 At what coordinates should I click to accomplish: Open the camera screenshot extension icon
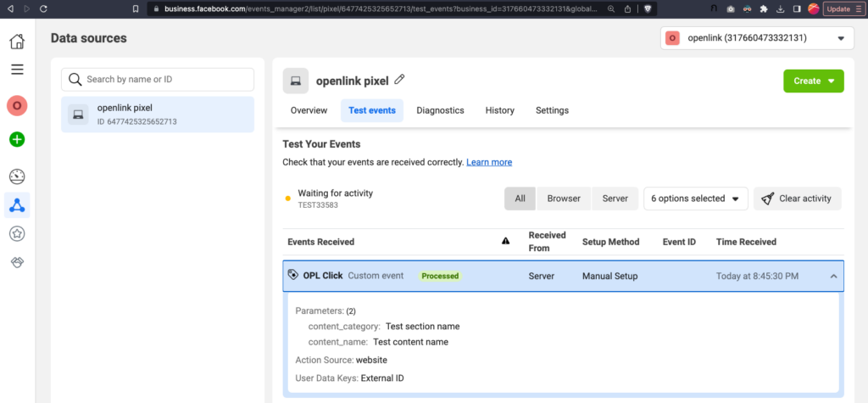[731, 8]
